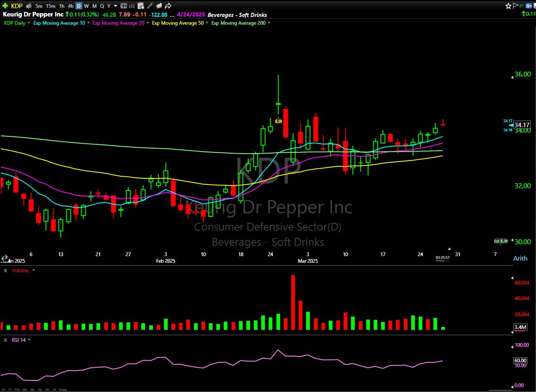Set chart range to 1M
The image size is (536, 392).
click(x=40, y=390)
